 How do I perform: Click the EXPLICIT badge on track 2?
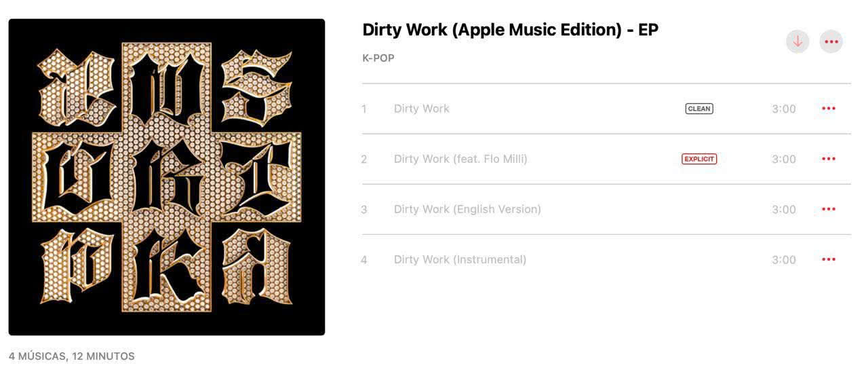(x=699, y=159)
